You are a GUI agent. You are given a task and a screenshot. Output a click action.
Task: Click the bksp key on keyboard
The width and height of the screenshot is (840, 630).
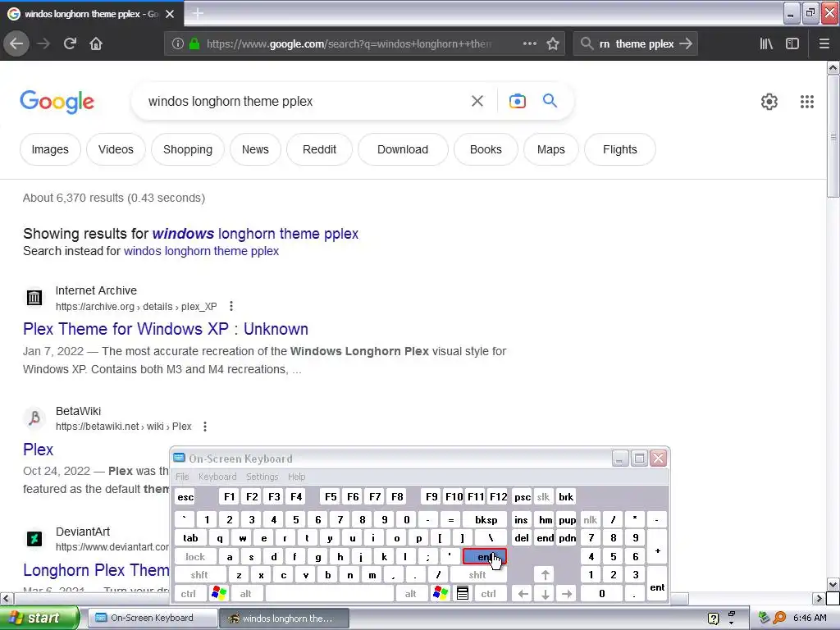point(486,519)
